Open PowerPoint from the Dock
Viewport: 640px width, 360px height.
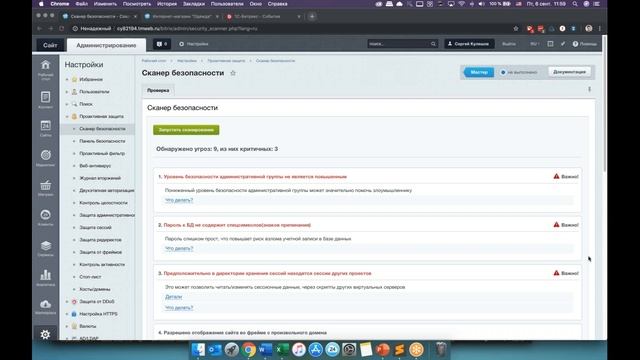[x=382, y=350]
